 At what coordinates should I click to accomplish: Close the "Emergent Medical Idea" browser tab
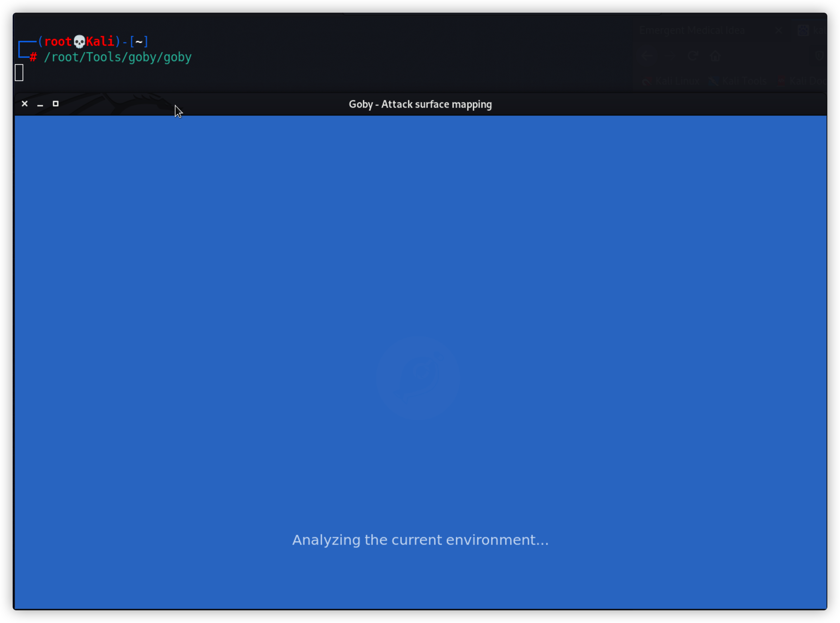[779, 30]
